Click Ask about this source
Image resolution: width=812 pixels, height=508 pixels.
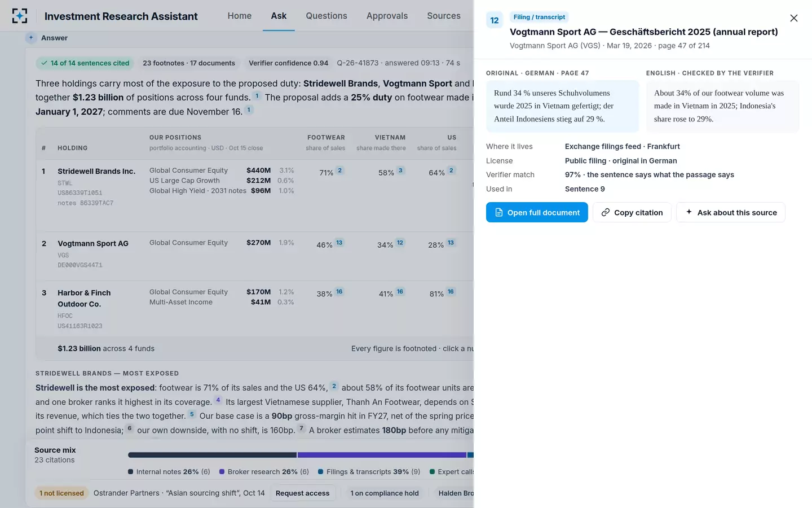[731, 212]
